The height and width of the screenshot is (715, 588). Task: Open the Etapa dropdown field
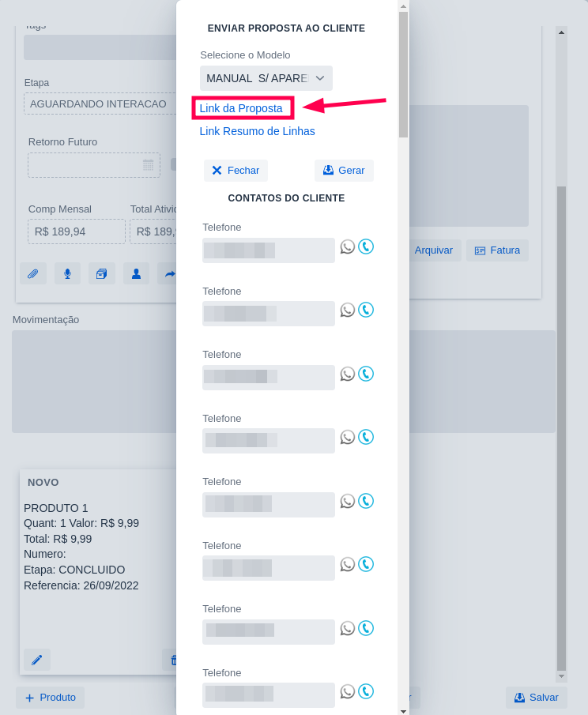pyautogui.click(x=100, y=103)
